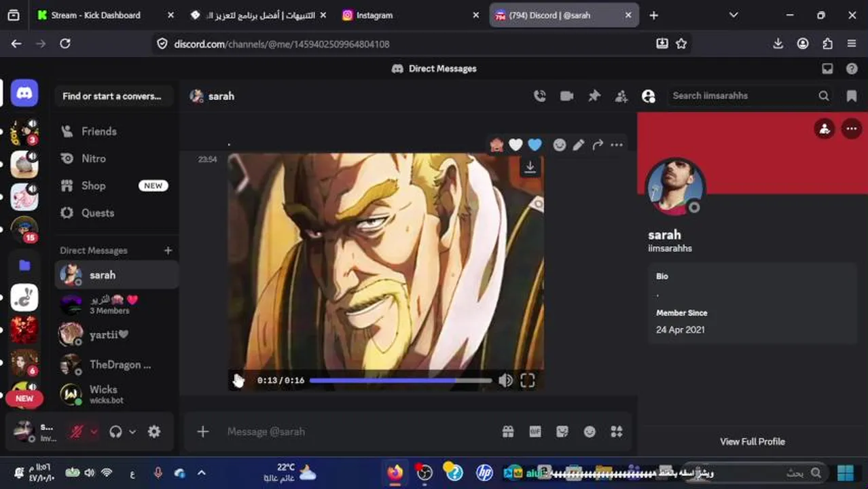Enter video fullscreen mode
The image size is (868, 489).
tap(528, 380)
